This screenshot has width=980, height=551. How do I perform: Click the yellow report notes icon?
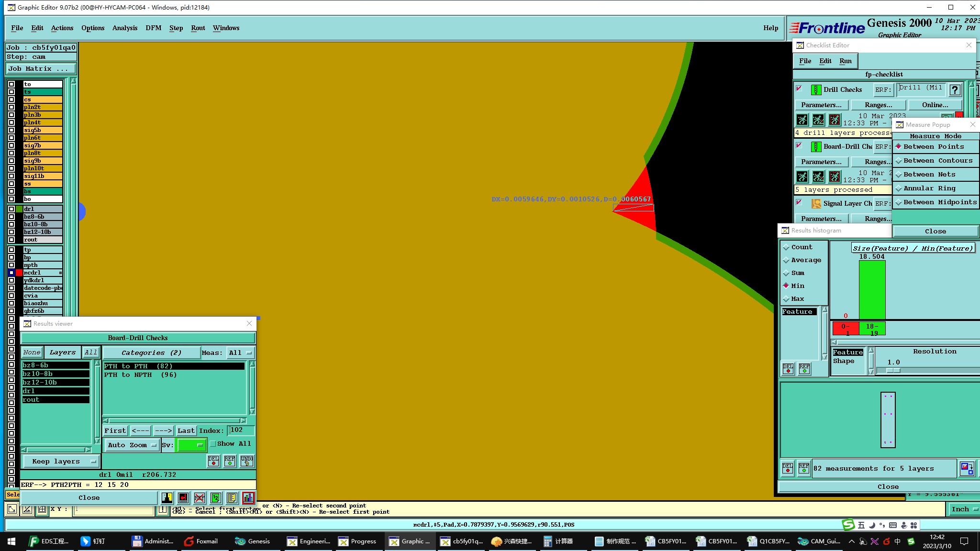click(x=232, y=498)
